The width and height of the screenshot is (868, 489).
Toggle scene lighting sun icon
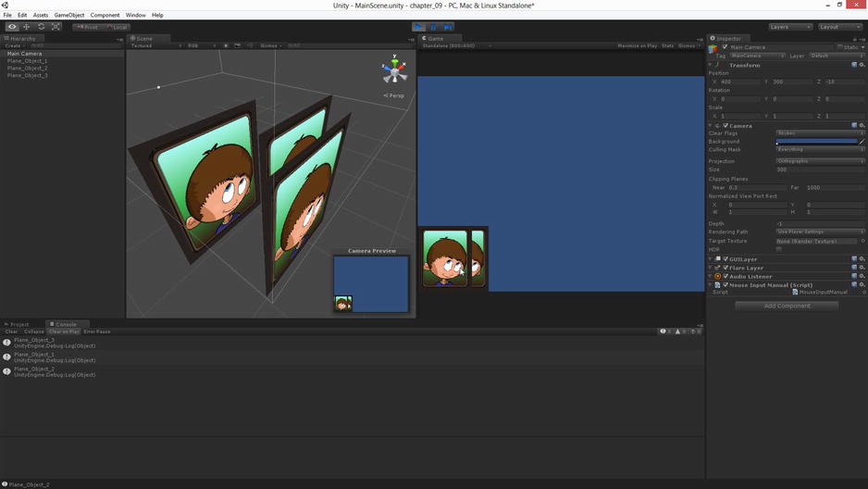point(226,46)
